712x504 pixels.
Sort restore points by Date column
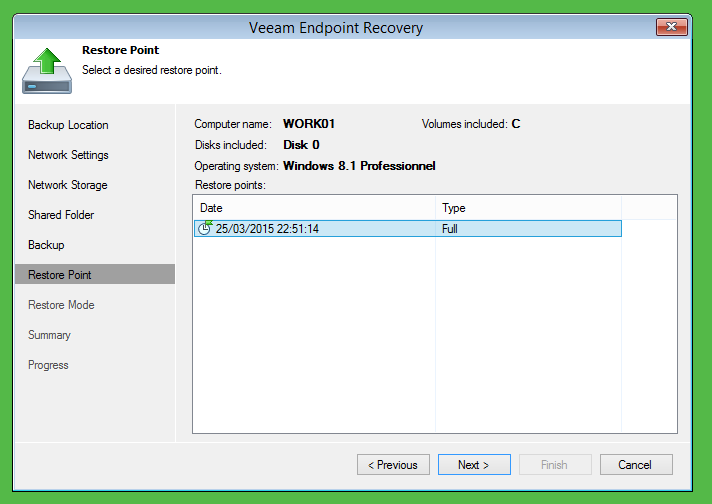(314, 208)
